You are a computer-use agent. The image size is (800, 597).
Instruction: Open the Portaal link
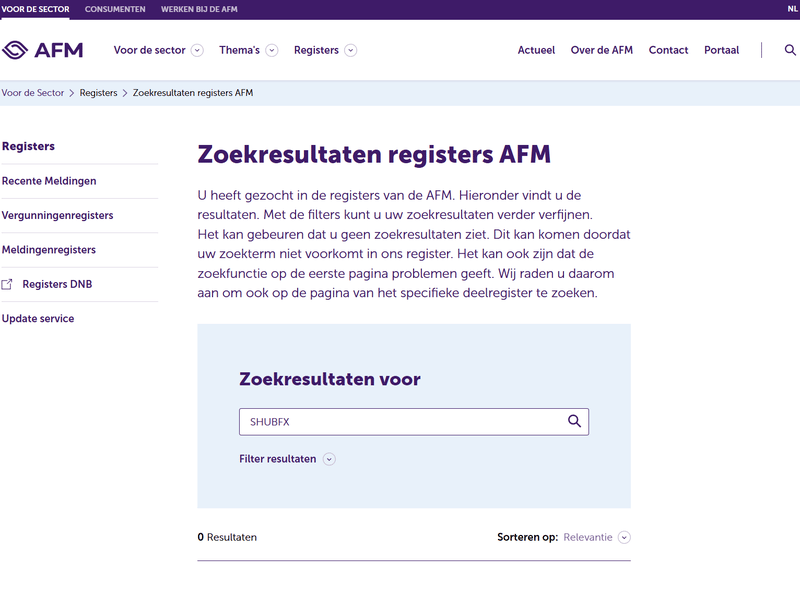coord(721,50)
